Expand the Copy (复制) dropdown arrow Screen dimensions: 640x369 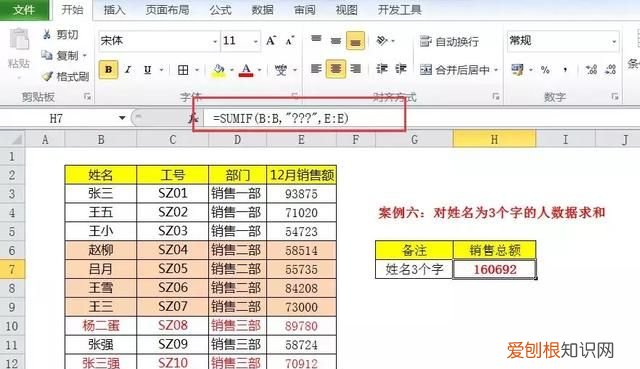[x=85, y=56]
